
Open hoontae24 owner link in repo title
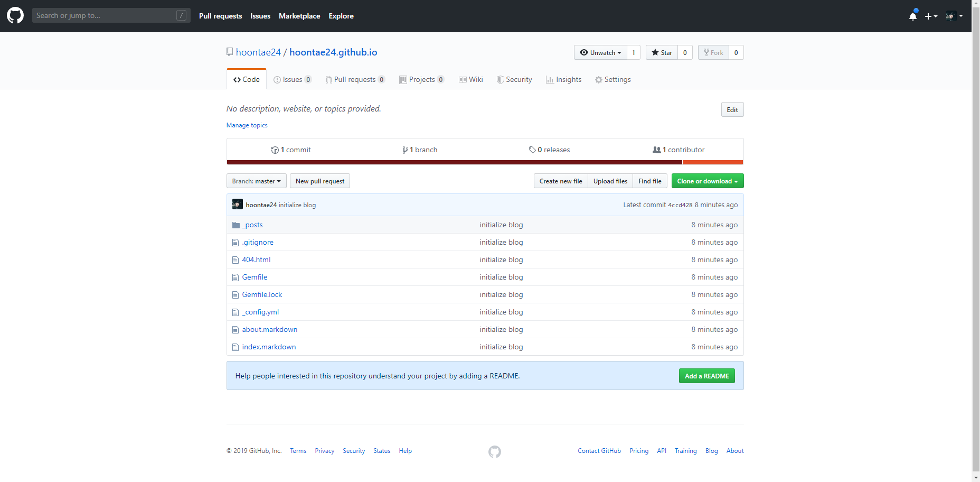tap(258, 52)
